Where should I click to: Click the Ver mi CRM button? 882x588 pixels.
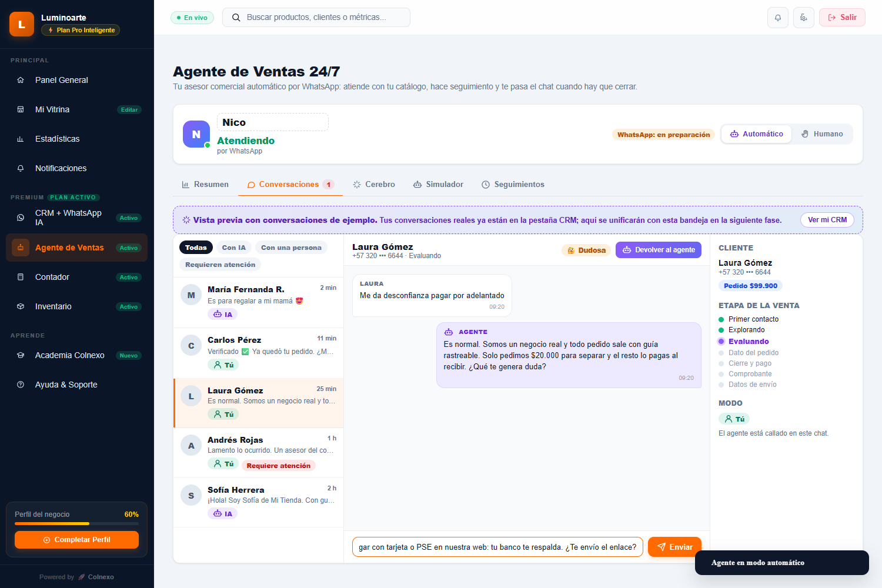click(x=827, y=220)
